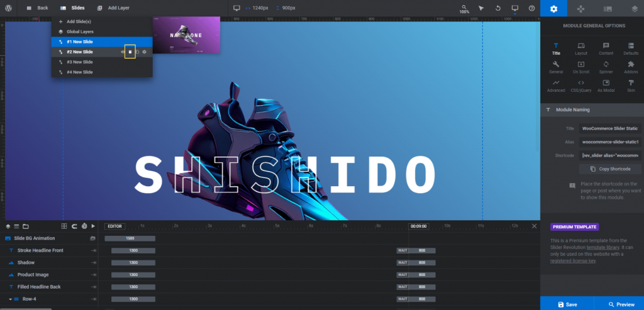Click the slide preview thumbnail

[x=186, y=35]
